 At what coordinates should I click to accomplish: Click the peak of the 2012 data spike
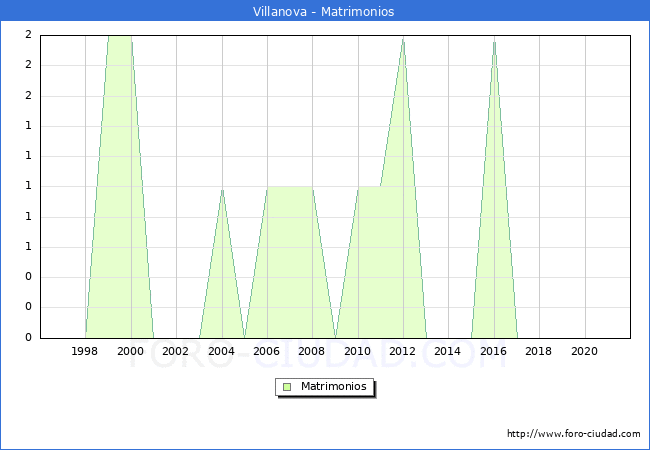coord(403,39)
